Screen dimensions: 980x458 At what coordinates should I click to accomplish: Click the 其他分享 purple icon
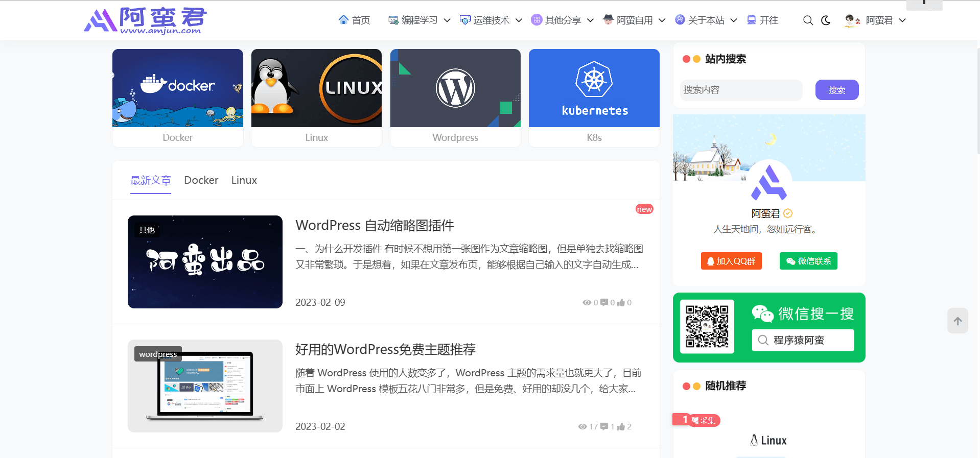tap(536, 20)
